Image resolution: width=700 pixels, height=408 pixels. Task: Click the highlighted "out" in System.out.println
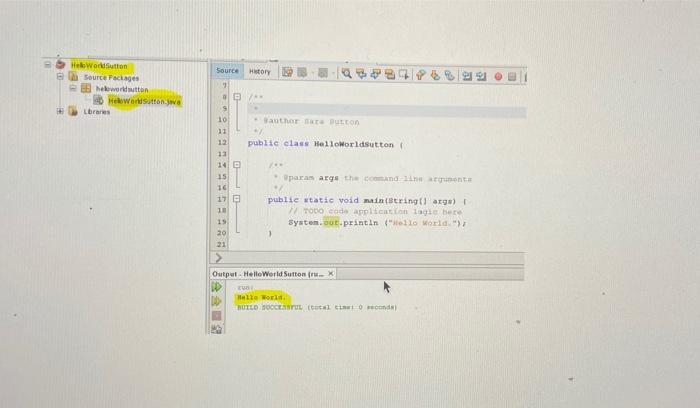[x=331, y=222]
